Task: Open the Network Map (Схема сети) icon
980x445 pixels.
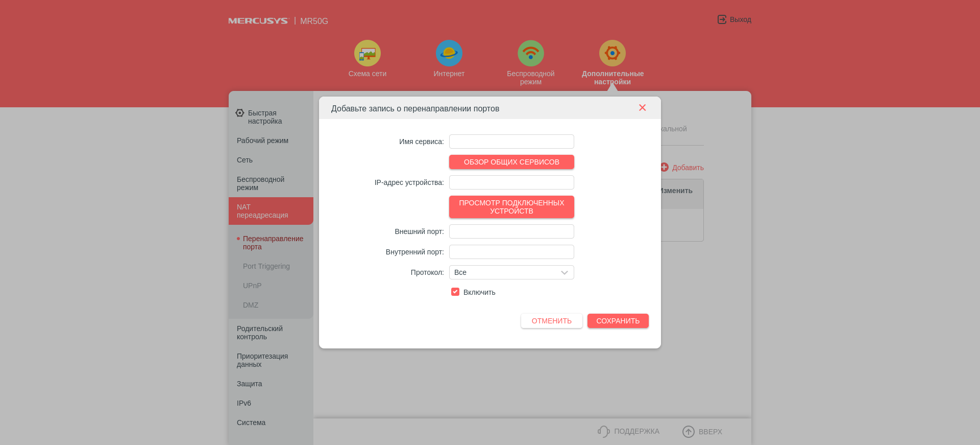Action: tap(367, 53)
